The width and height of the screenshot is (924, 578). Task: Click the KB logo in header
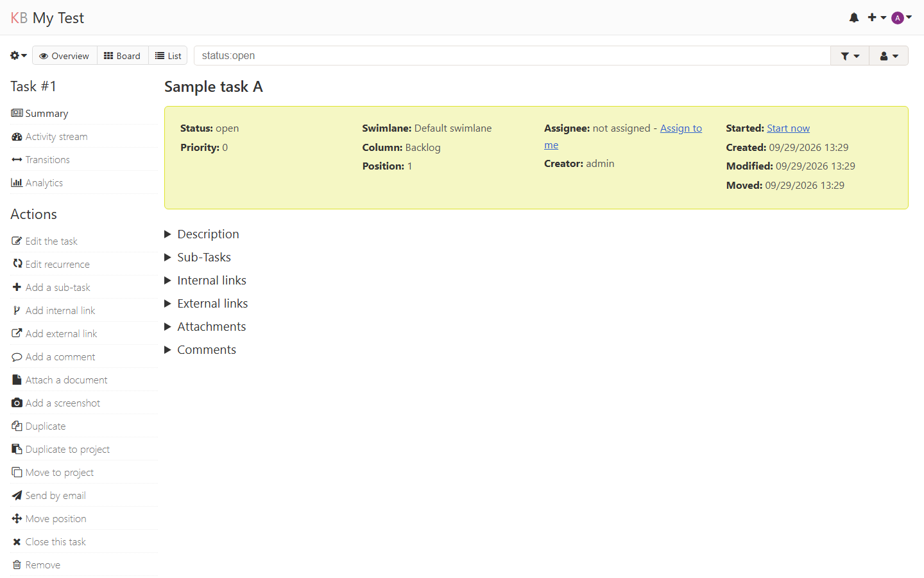[x=19, y=18]
